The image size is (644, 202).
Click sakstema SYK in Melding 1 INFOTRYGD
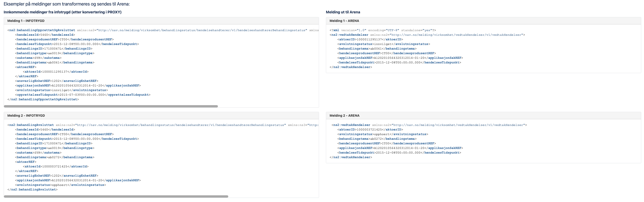(x=38, y=58)
